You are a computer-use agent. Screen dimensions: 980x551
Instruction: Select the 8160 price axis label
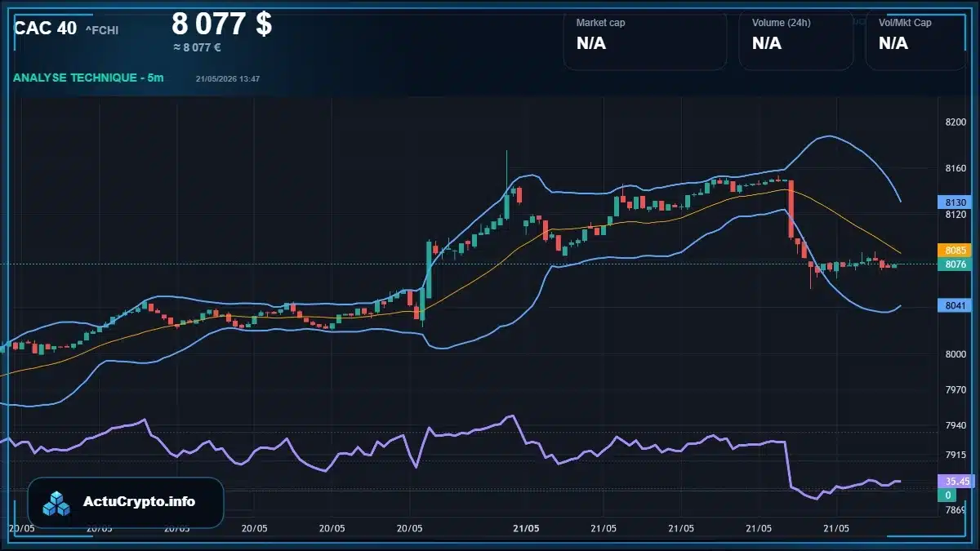[x=955, y=168]
